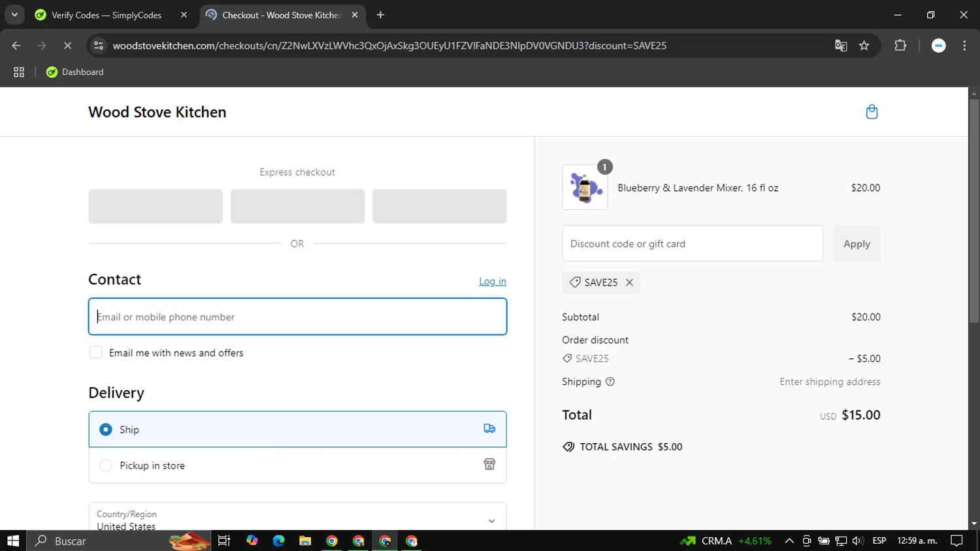This screenshot has width=980, height=551.
Task: Click the TOTAL SAVINGS $5.00 text
Action: click(631, 447)
